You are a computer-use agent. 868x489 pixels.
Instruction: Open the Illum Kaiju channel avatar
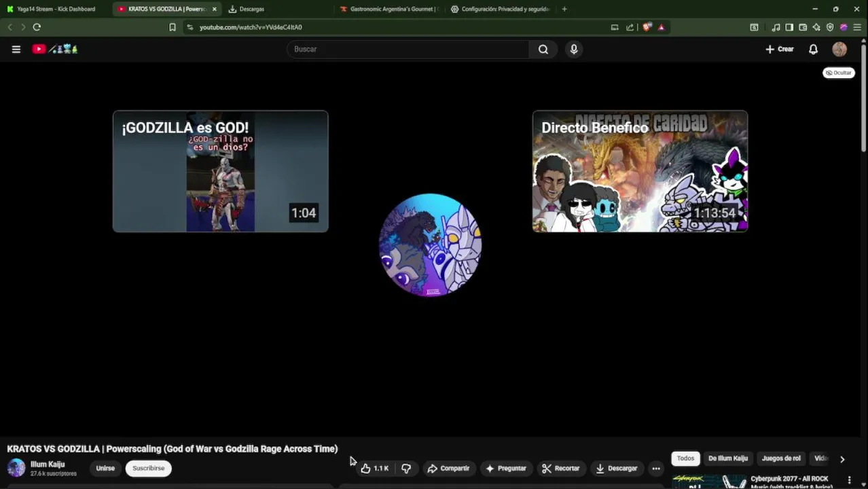pyautogui.click(x=16, y=468)
